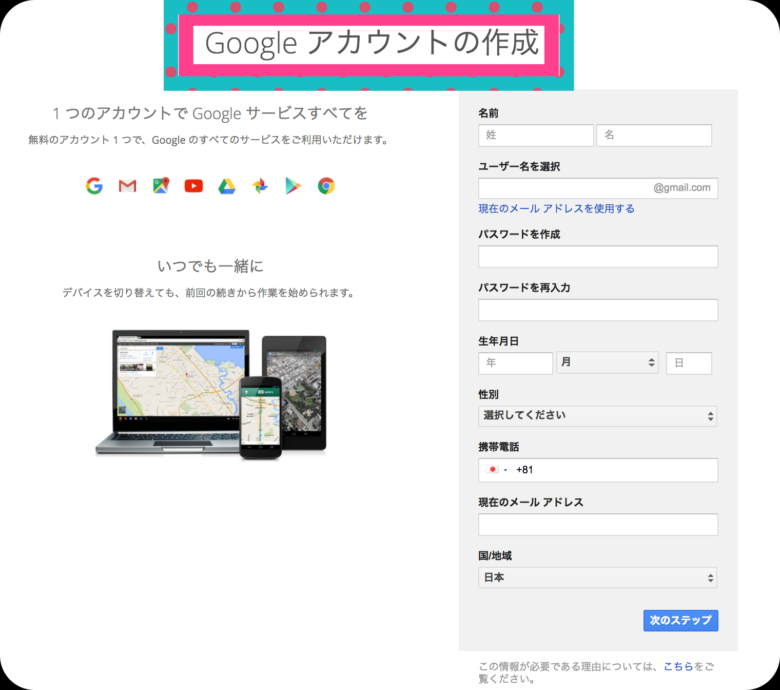Click the text 無料のアカウント 1 つで… description
This screenshot has width=780, height=690.
tap(208, 140)
